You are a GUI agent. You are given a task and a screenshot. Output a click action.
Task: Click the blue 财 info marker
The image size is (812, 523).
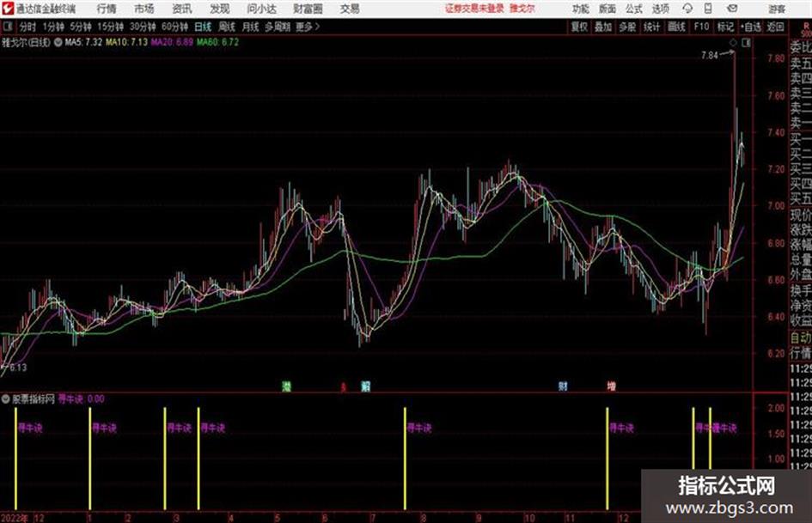tap(563, 386)
